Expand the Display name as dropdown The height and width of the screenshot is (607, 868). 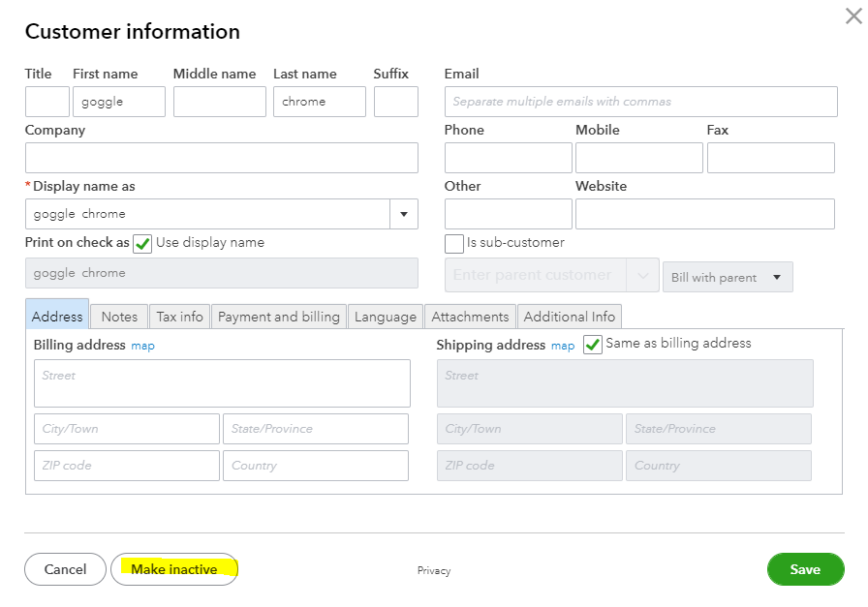coord(403,214)
